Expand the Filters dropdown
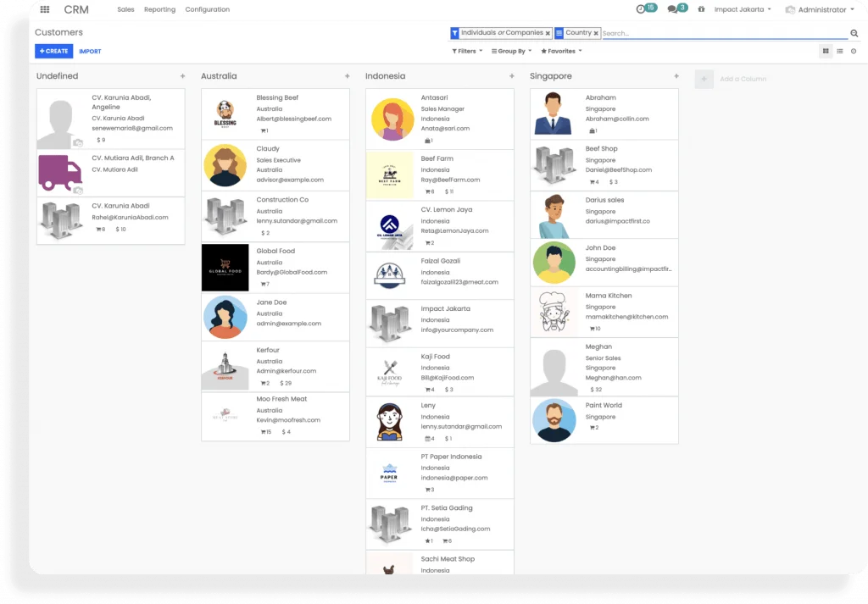The height and width of the screenshot is (604, 868). [x=467, y=51]
